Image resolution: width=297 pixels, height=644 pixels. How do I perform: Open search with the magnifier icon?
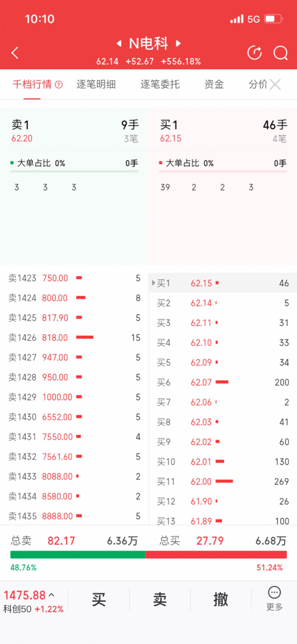click(280, 53)
